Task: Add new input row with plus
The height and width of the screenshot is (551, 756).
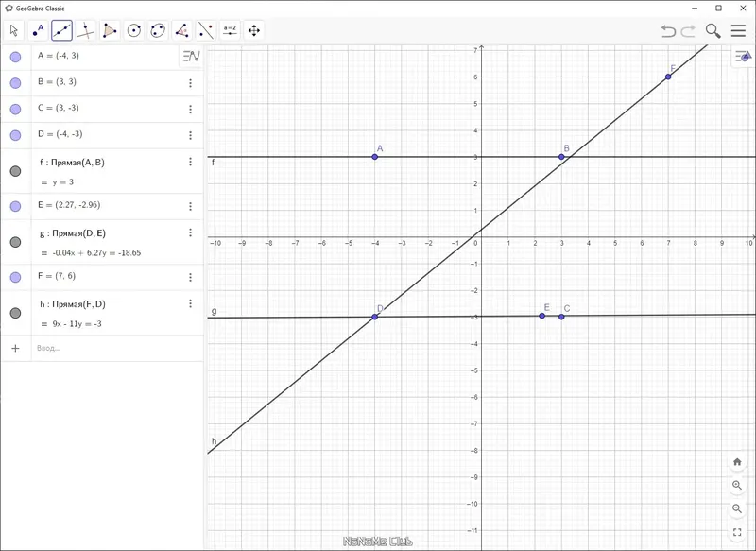Action: [15, 348]
